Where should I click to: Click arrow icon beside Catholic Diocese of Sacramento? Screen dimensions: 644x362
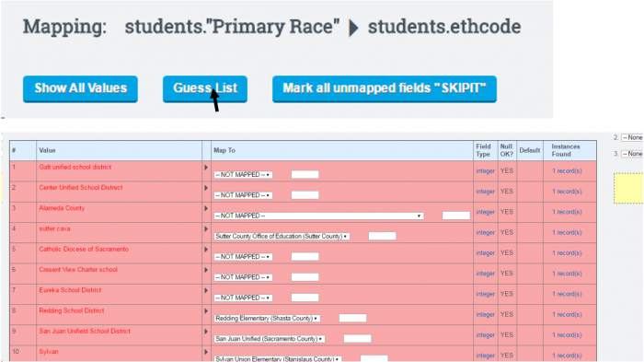coord(206,250)
